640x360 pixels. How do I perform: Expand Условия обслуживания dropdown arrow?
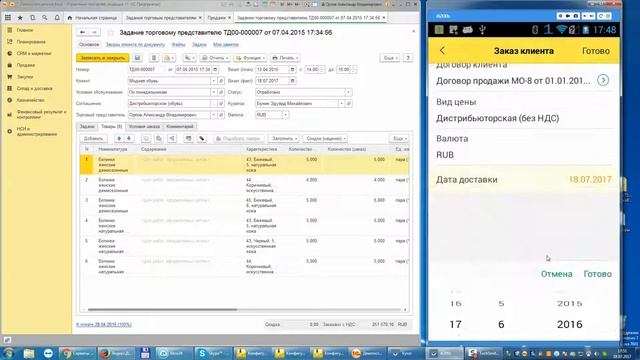tap(213, 92)
